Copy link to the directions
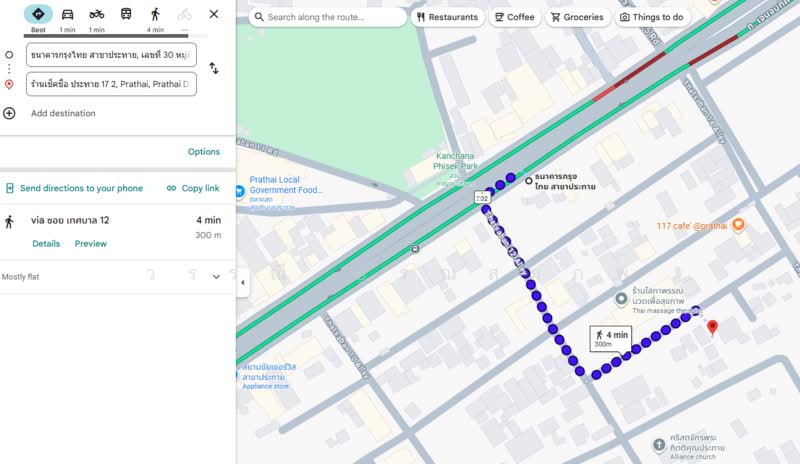 click(x=193, y=188)
